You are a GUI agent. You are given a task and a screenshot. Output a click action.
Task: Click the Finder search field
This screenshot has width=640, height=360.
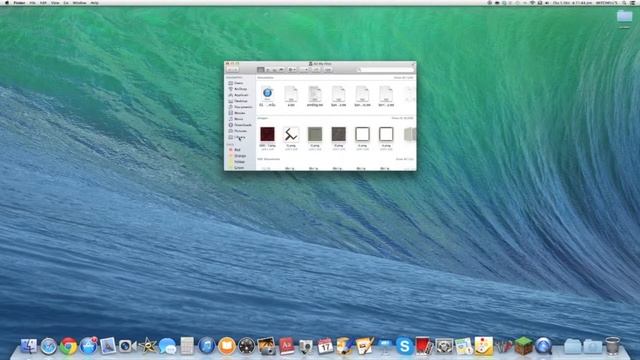(x=386, y=70)
